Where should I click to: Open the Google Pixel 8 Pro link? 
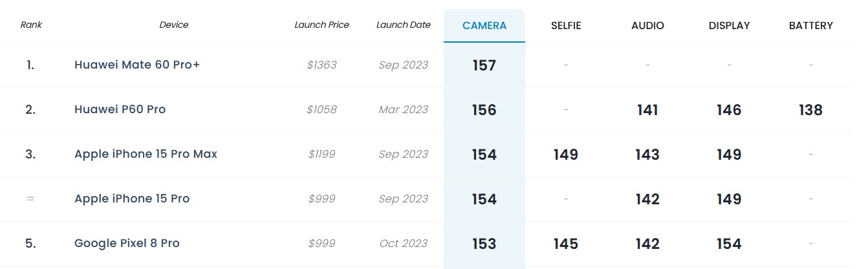(127, 243)
